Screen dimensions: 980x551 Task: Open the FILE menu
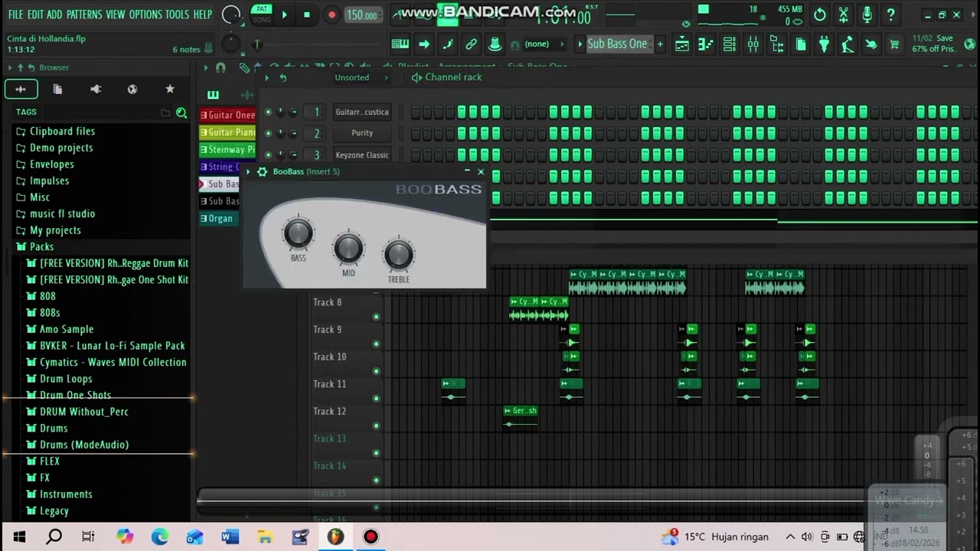15,15
